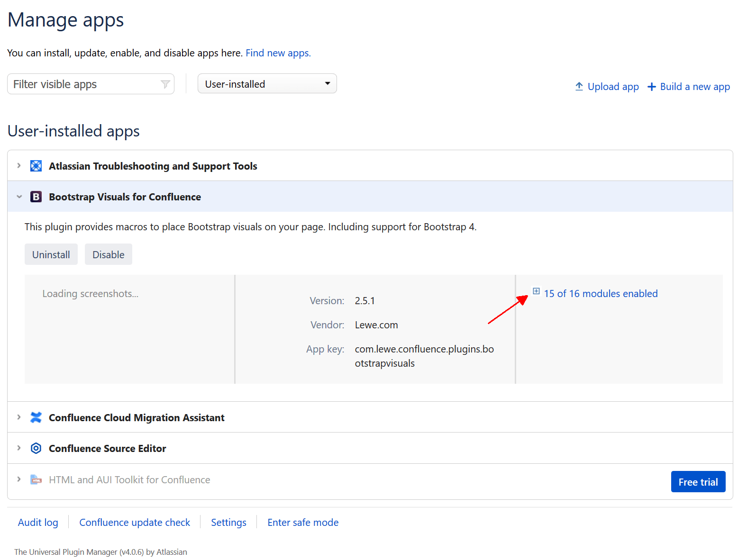Image resolution: width=738 pixels, height=560 pixels.
Task: Uninstall the Bootstrap Visuals app
Action: [x=51, y=254]
